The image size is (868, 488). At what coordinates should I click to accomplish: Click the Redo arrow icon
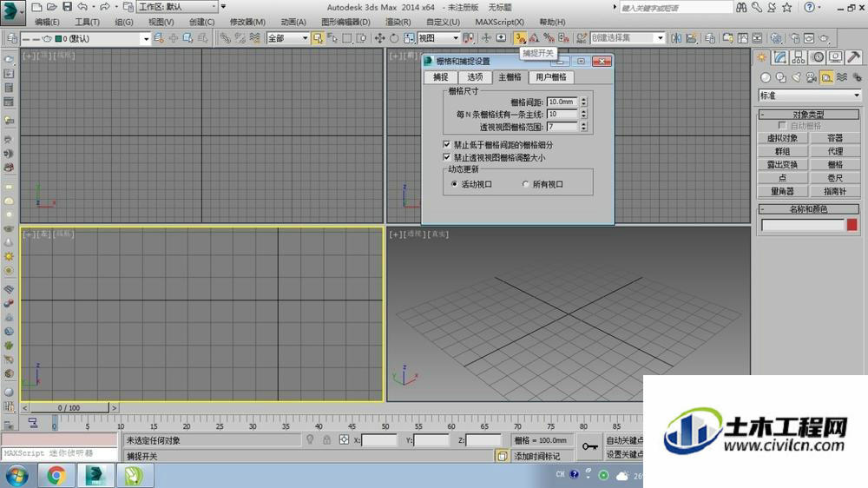[105, 7]
